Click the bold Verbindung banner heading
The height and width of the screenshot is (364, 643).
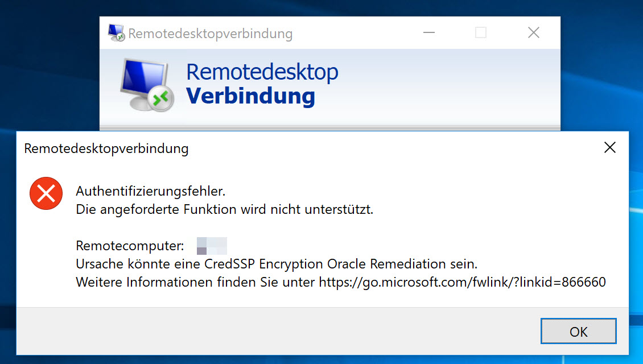point(250,96)
